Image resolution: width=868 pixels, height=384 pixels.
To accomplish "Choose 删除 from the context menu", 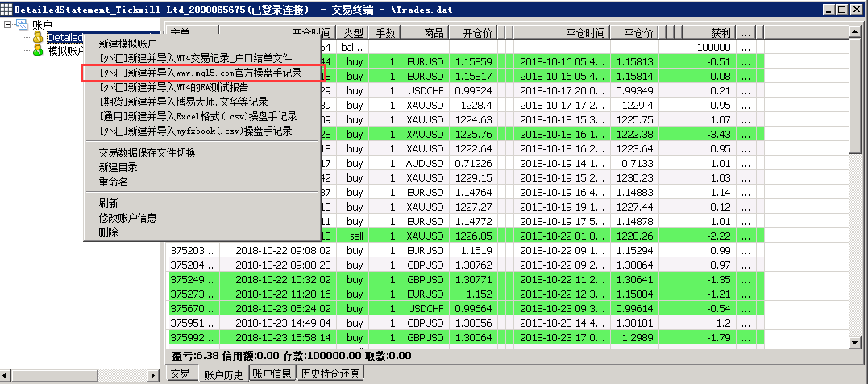I will click(109, 232).
